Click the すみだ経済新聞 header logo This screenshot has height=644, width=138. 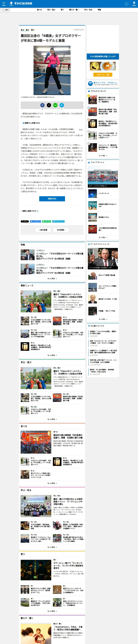(21, 4)
